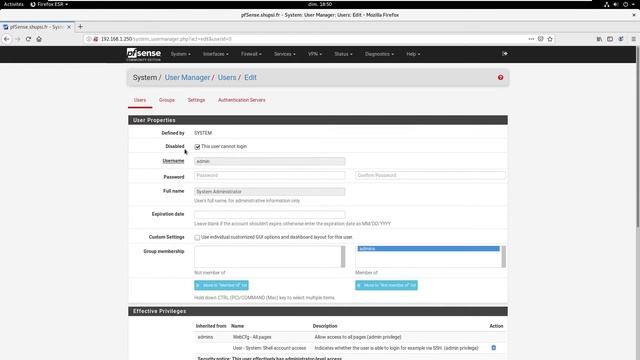
Task: Follow the Edit breadcrumb link
Action: (x=250, y=78)
